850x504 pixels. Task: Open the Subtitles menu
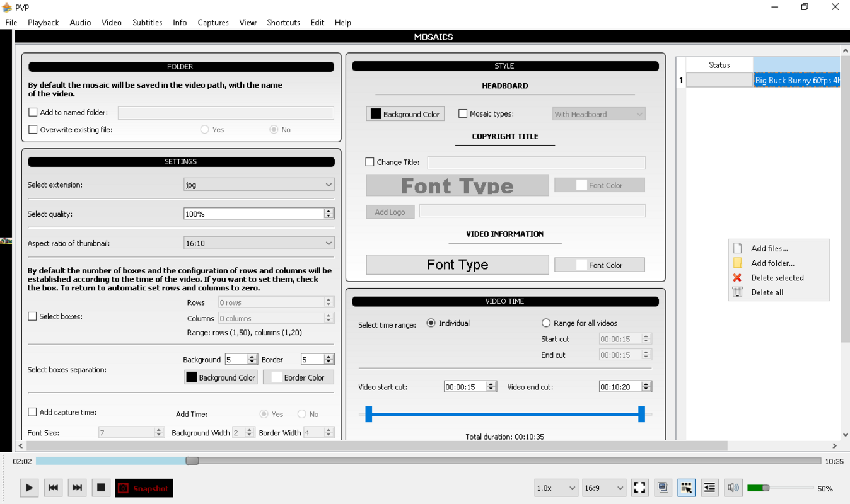pyautogui.click(x=147, y=22)
